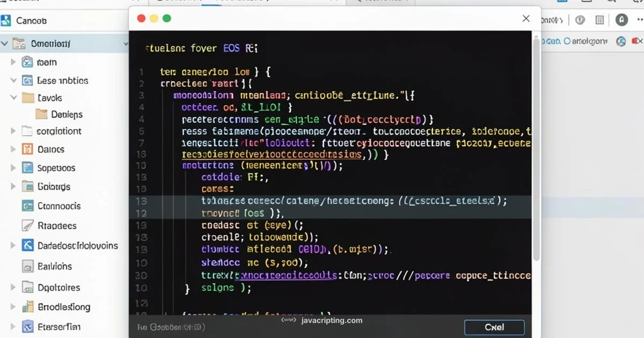Expand the Dqoltoires tree item

(x=12, y=287)
